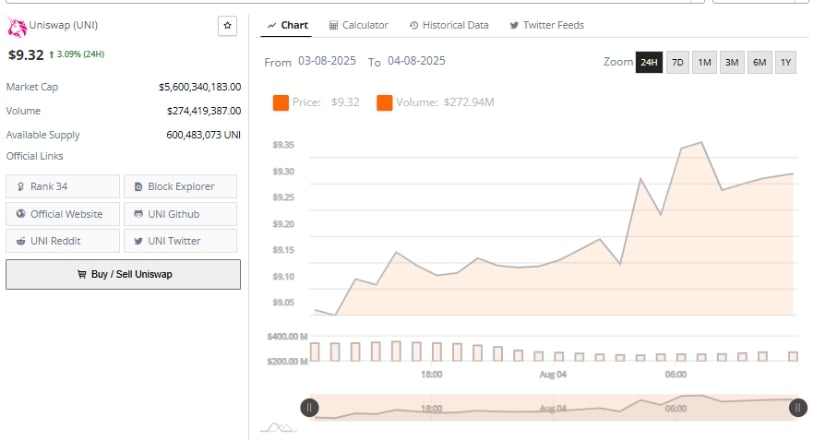Click the document icon next to Block Explorer
825x440 pixels.
click(138, 186)
